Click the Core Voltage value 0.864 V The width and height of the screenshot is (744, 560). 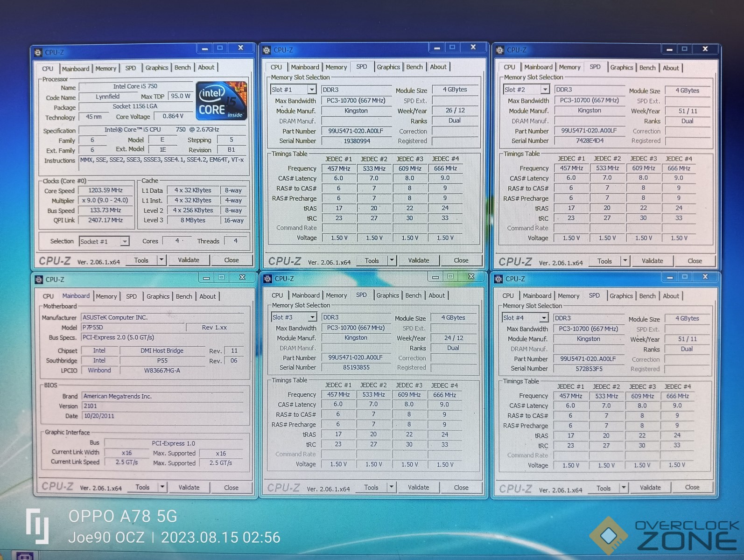(173, 116)
